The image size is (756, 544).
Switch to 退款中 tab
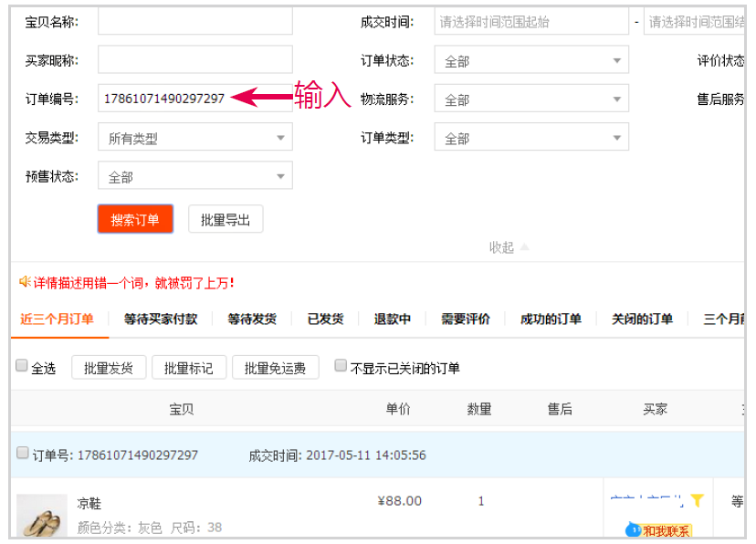coord(393,319)
